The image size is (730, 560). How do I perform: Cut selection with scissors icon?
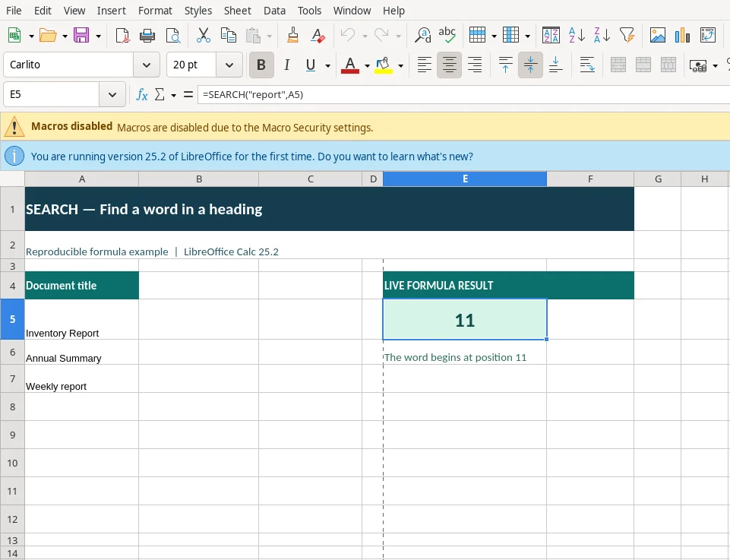[x=204, y=36]
